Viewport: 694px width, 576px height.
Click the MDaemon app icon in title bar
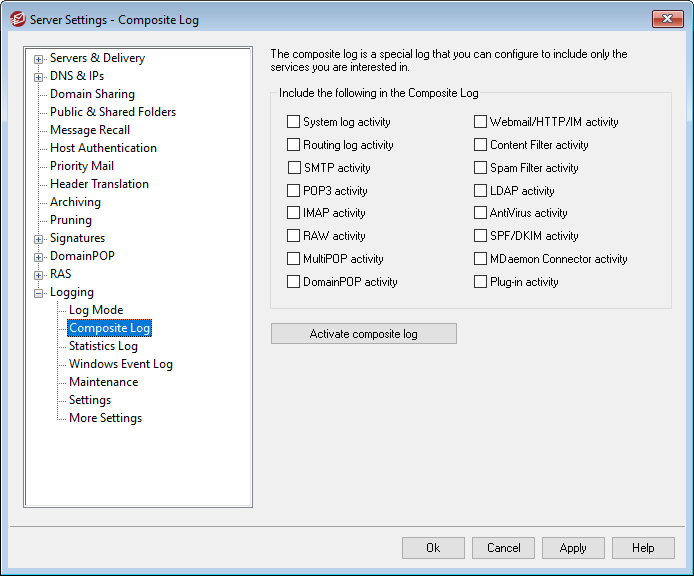click(17, 18)
